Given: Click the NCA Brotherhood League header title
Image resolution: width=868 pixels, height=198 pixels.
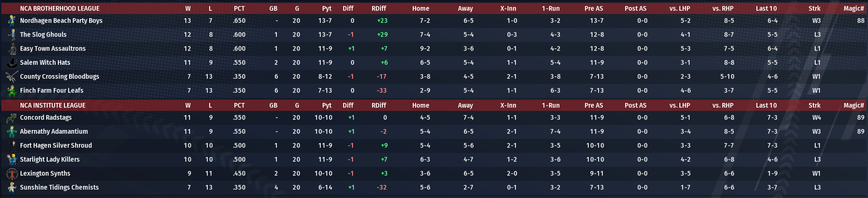Looking at the screenshot, I should [60, 8].
